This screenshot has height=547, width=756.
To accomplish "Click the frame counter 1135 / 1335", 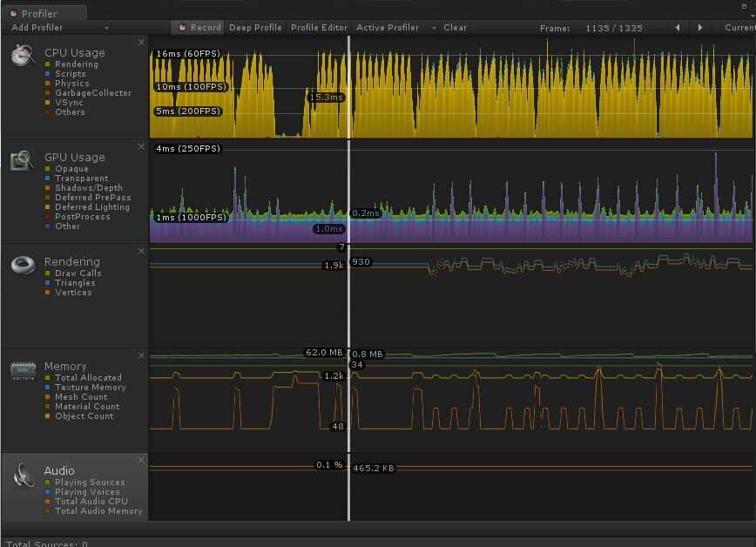I will (614, 28).
